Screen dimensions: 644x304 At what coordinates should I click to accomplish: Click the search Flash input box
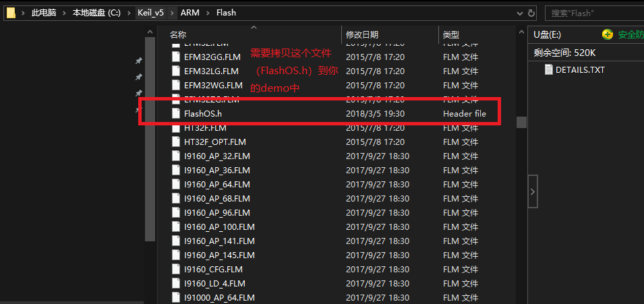[593, 13]
